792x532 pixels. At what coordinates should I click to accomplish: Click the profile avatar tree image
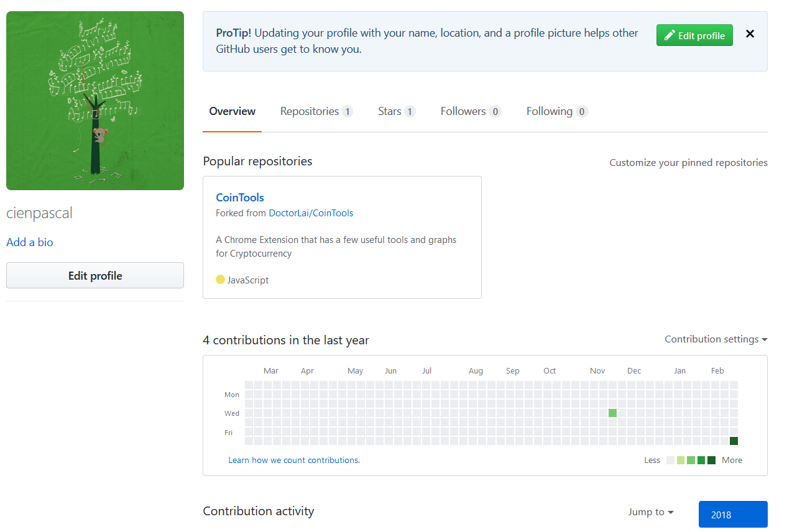click(x=95, y=101)
